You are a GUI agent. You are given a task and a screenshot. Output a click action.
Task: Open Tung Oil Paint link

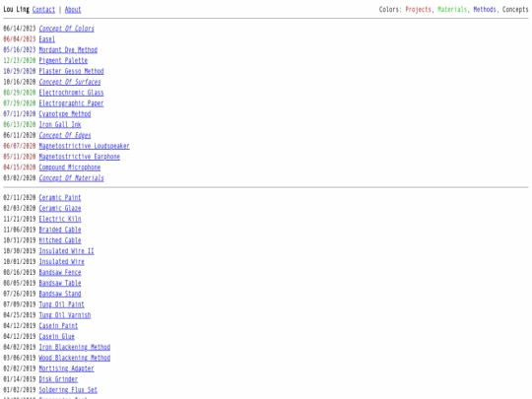tap(62, 304)
